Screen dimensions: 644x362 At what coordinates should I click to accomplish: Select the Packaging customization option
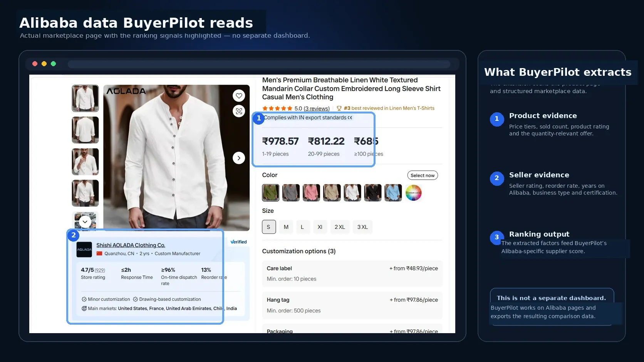coord(352,329)
